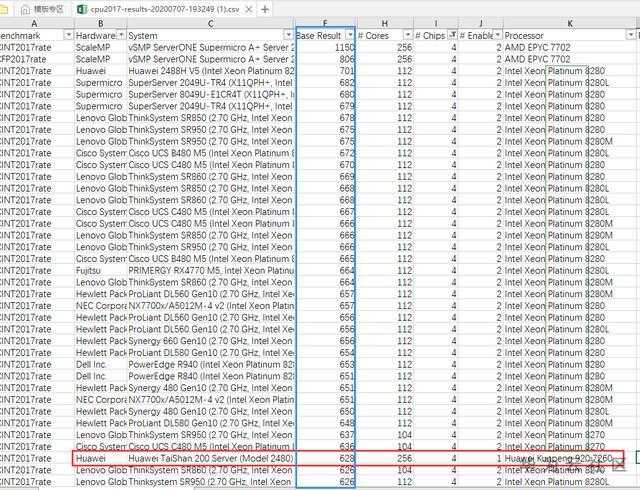Select base result cell '682'
Screen dimensions: 640x490
click(325, 82)
